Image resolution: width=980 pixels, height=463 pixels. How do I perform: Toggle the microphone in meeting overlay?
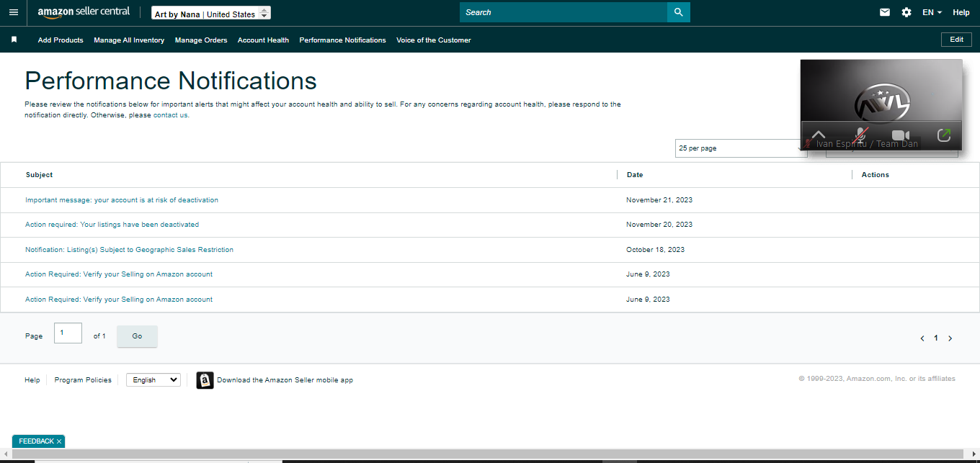pos(860,135)
